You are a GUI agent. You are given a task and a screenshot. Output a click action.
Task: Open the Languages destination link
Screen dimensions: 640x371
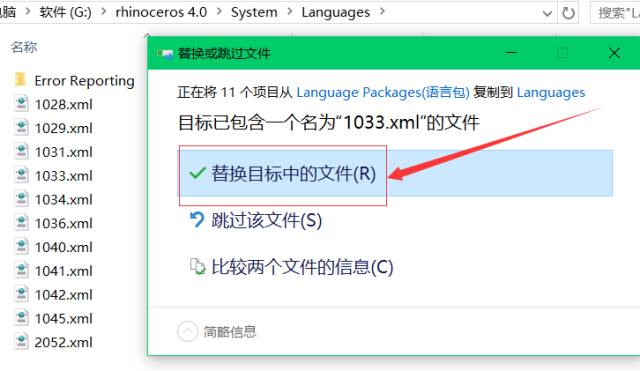pyautogui.click(x=551, y=93)
